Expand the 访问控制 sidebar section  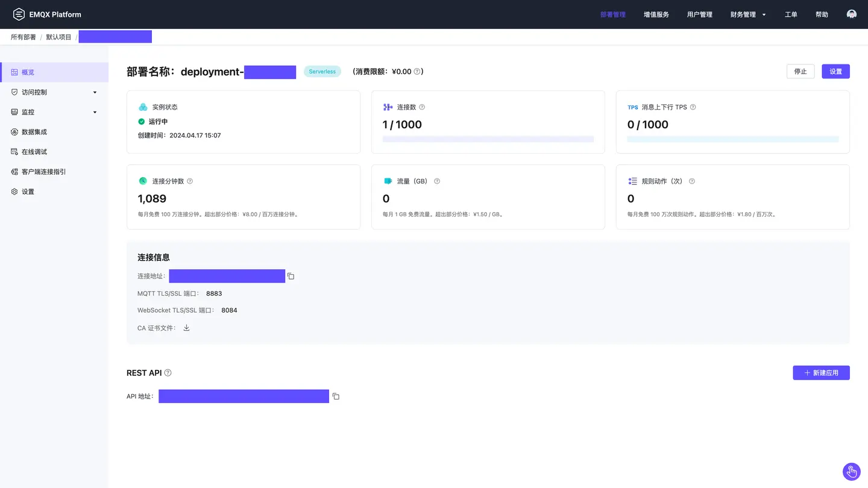54,92
